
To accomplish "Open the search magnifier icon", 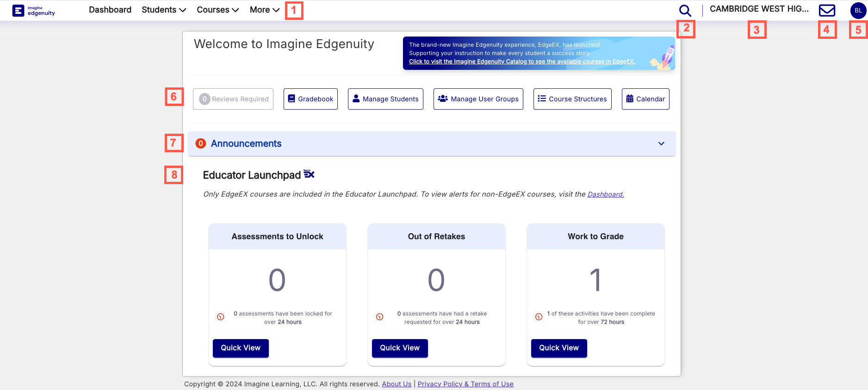I will click(x=685, y=11).
